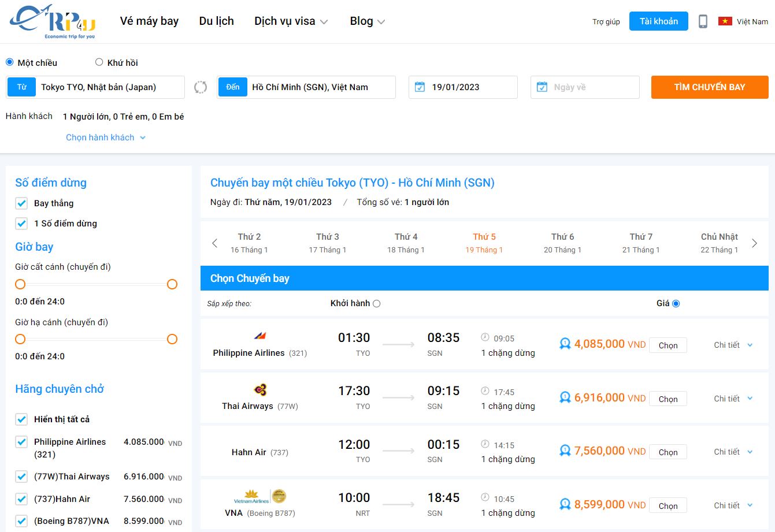Image resolution: width=775 pixels, height=532 pixels.
Task: Click the calendar icon in departure date field
Action: 419,87
